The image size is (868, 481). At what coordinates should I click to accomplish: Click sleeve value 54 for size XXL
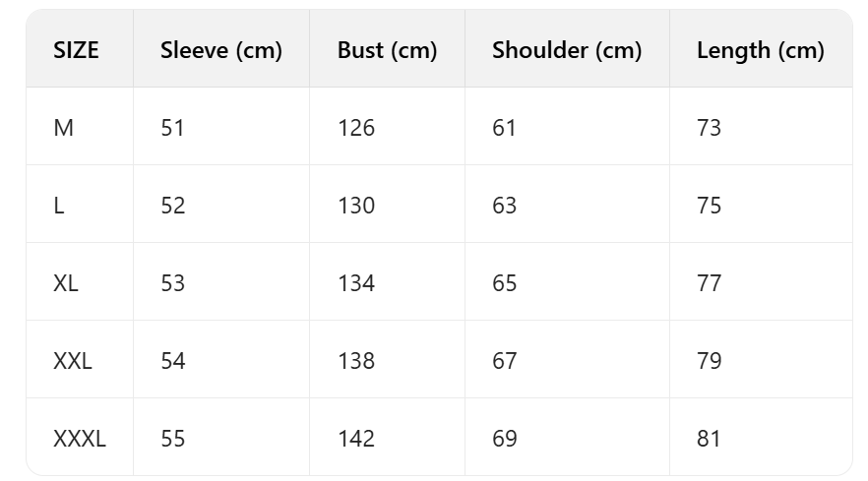pyautogui.click(x=172, y=361)
